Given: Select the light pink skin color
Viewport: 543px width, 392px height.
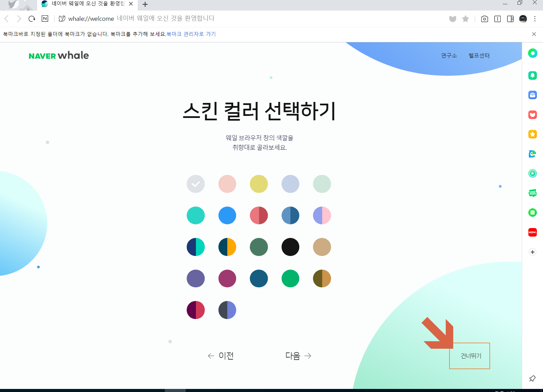Looking at the screenshot, I should [227, 184].
